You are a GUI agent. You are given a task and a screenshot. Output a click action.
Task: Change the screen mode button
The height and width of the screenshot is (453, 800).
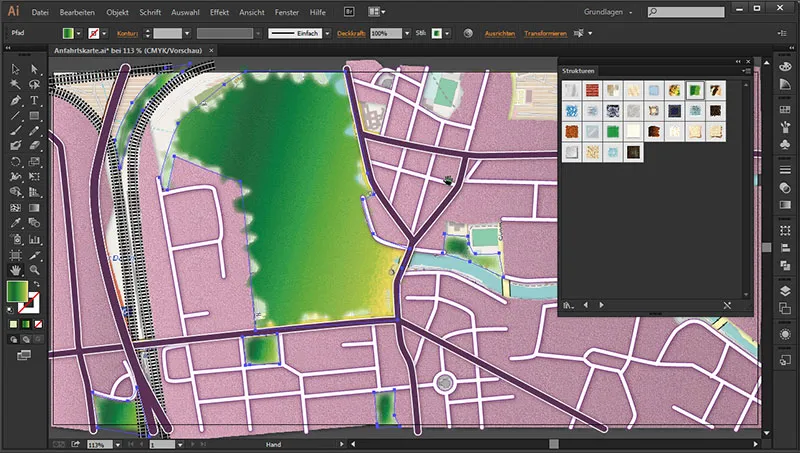tap(24, 355)
